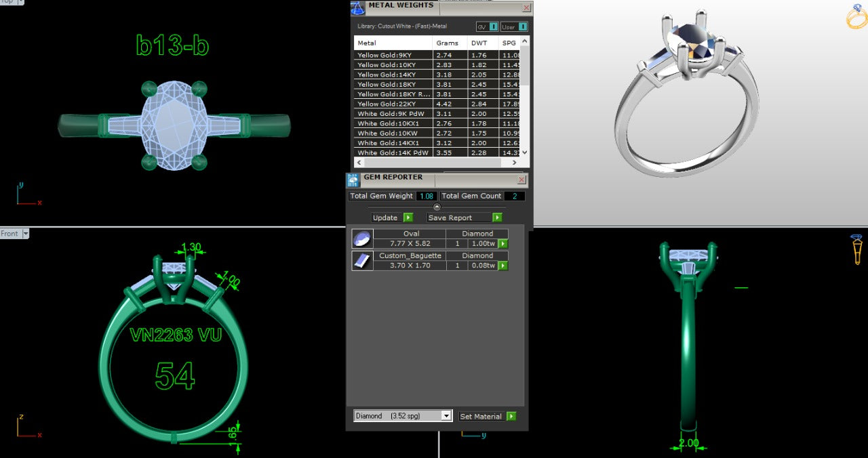Image resolution: width=868 pixels, height=458 pixels.
Task: Click the Front viewport title label
Action: 9,234
